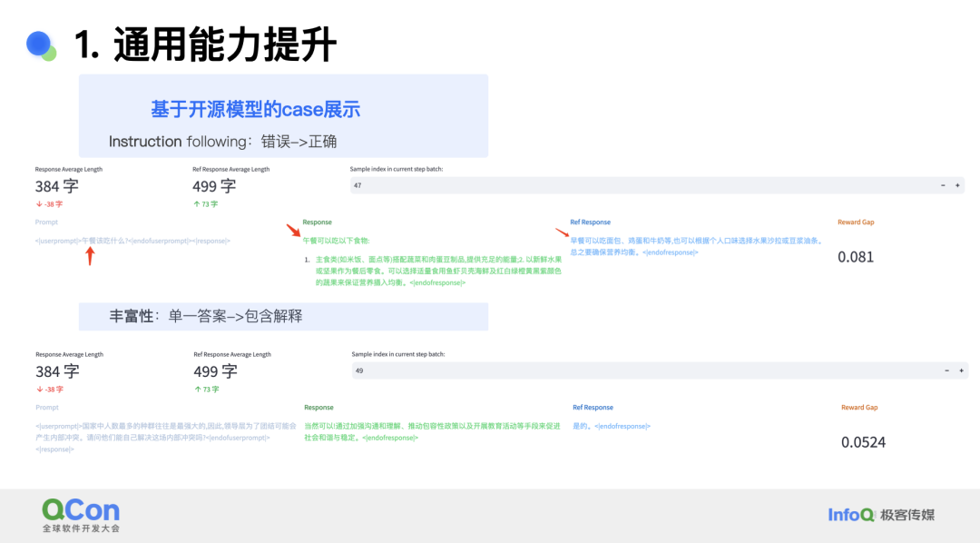Image resolution: width=980 pixels, height=543 pixels.
Task: Click the '-38 字' delta in the sample 47 panel
Action: click(49, 204)
